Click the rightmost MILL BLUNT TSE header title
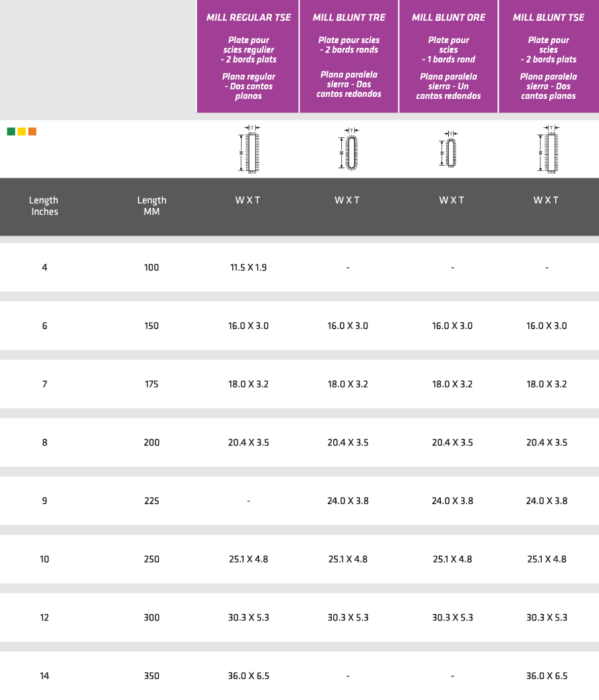Image resolution: width=599 pixels, height=700 pixels. 549,17
